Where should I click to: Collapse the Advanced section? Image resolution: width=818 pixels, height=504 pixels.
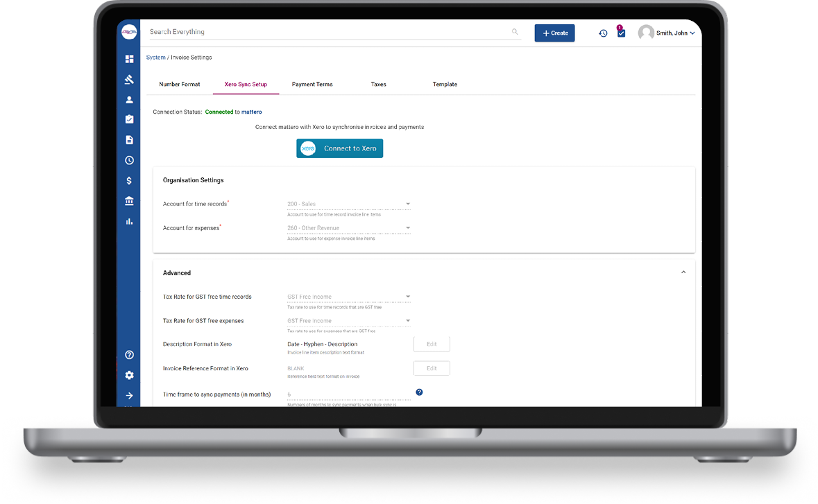683,272
